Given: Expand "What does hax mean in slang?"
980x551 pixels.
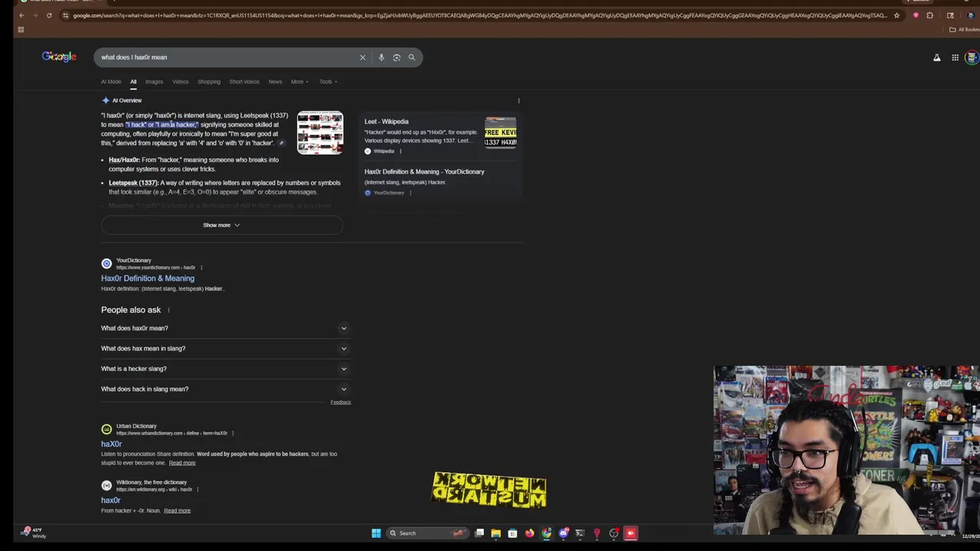Looking at the screenshot, I should (x=225, y=348).
